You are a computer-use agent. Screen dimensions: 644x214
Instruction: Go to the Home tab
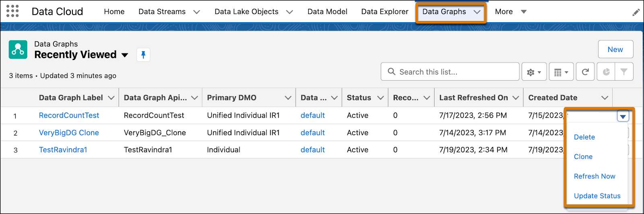[114, 12]
